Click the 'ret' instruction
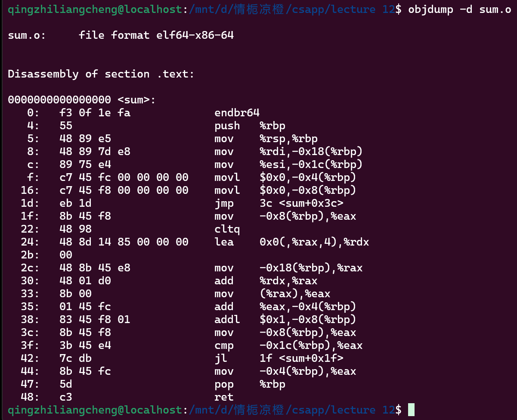This screenshot has height=420, width=517. coord(224,397)
